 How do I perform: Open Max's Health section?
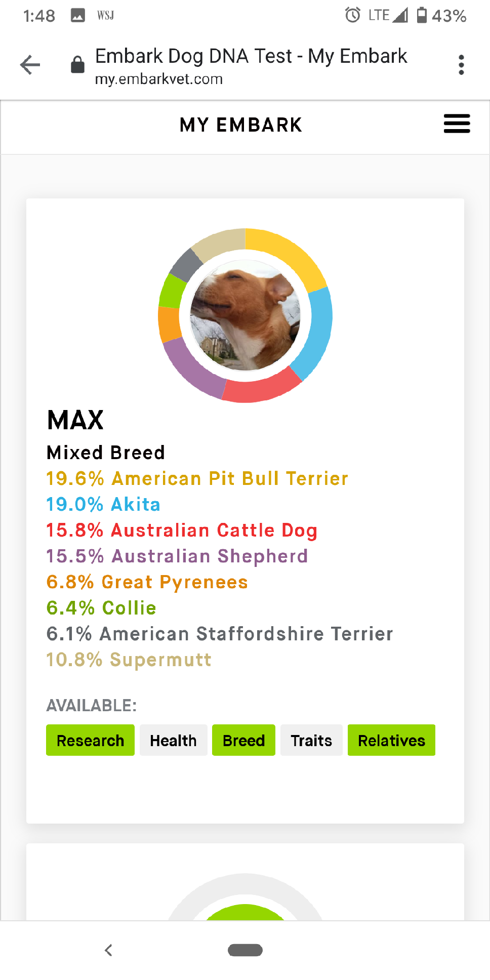coord(173,740)
